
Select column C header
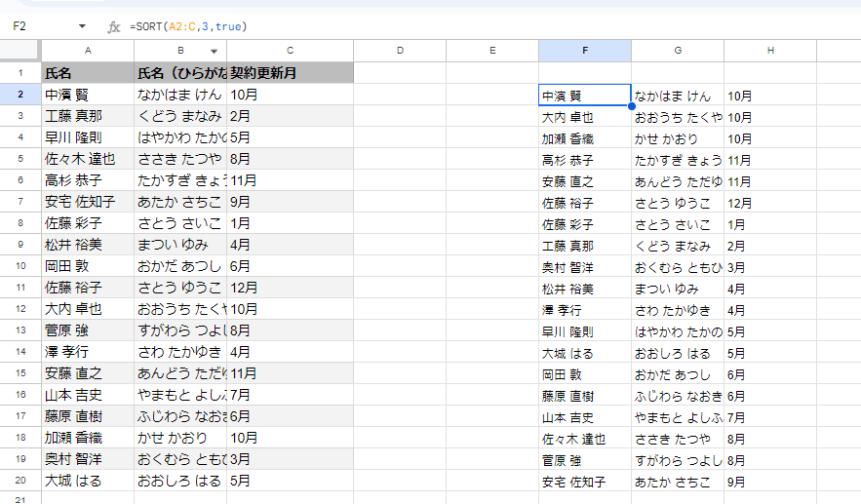pyautogui.click(x=290, y=51)
